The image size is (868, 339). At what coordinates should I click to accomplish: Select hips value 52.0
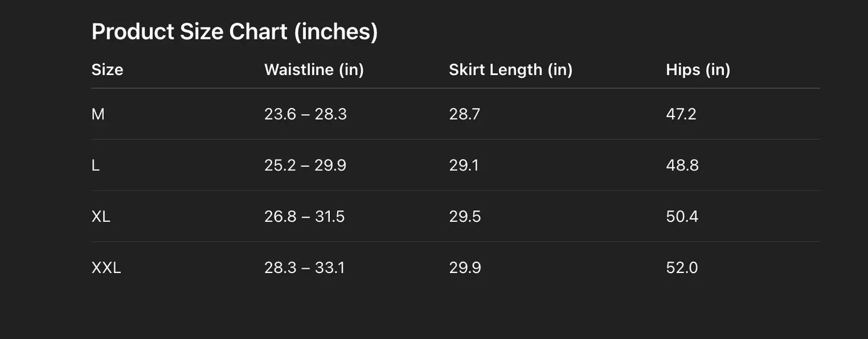[682, 268]
